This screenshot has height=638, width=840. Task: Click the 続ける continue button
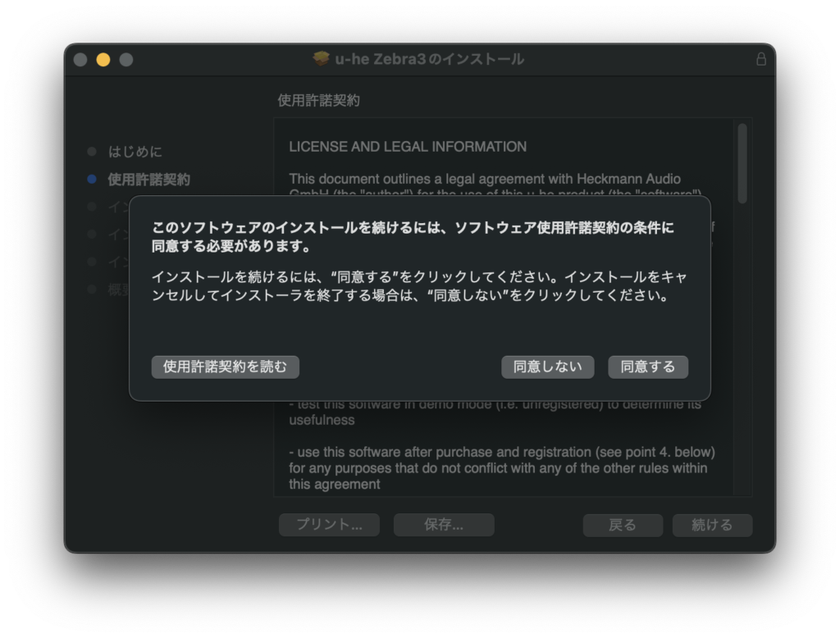coord(712,525)
